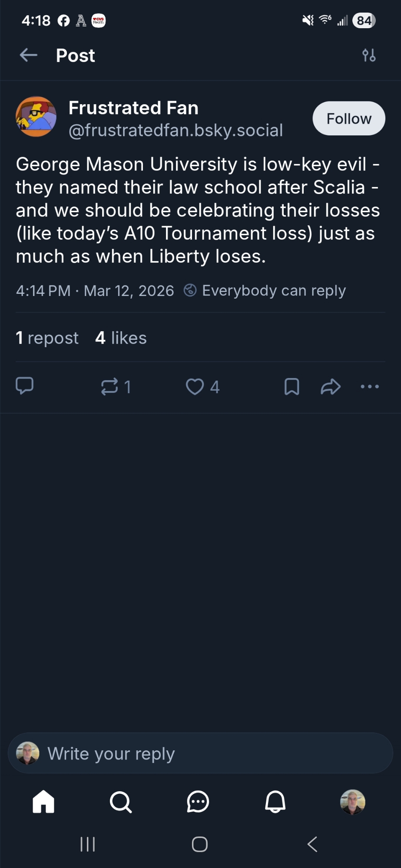Repost this post using arrows icon
The height and width of the screenshot is (868, 401).
point(109,386)
